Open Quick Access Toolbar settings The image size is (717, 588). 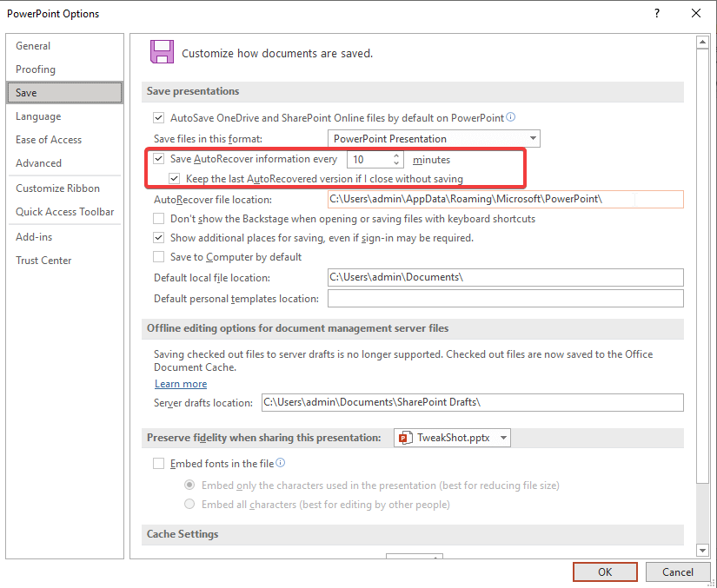pos(64,212)
